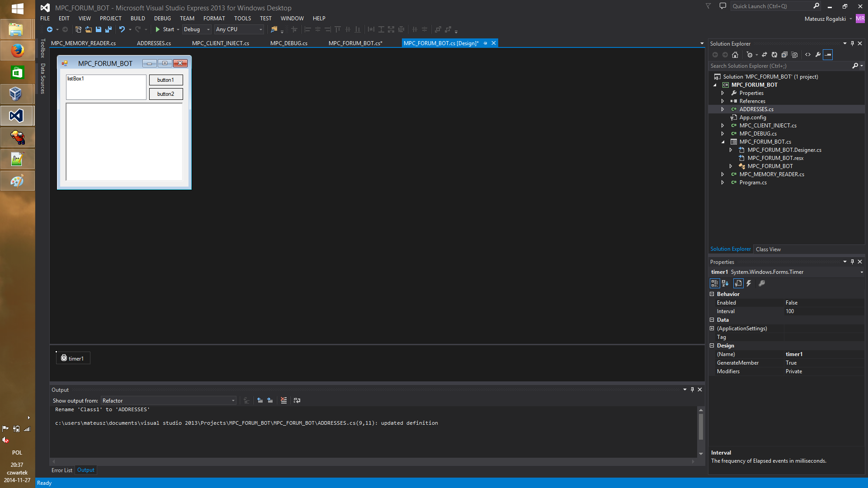This screenshot has width=868, height=488.
Task: Click the Find in Files toolbar icon
Action: (274, 29)
